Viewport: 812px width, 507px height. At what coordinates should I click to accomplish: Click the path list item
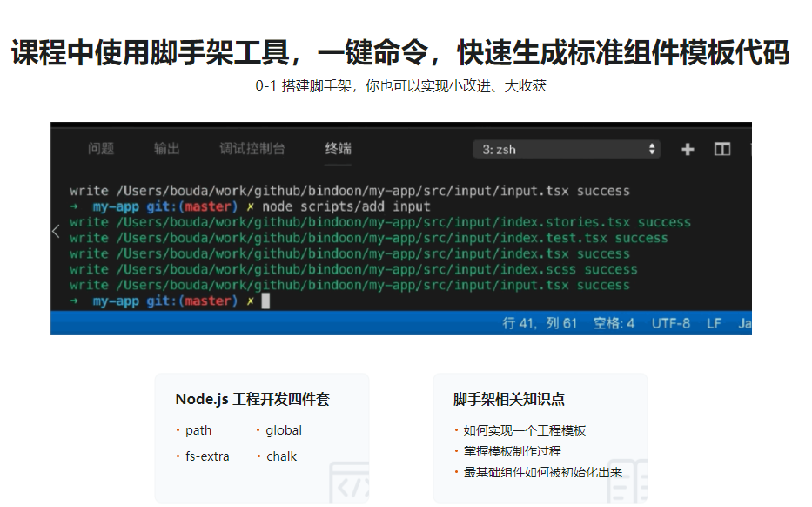click(x=198, y=430)
